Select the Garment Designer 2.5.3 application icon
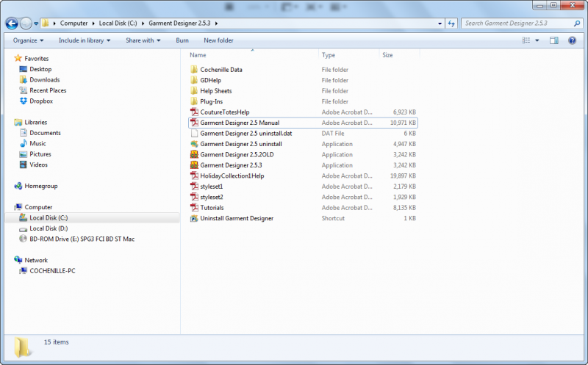The image size is (588, 365). 194,165
